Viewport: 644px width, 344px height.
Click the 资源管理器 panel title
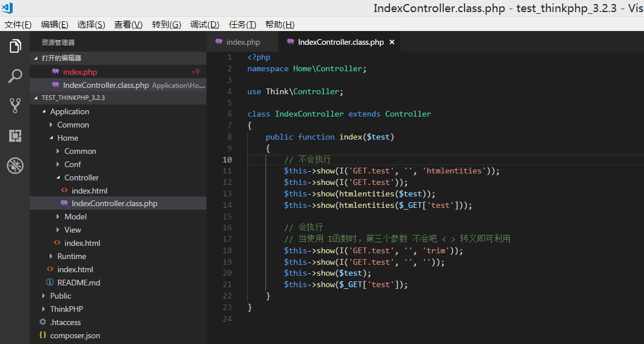tap(58, 42)
